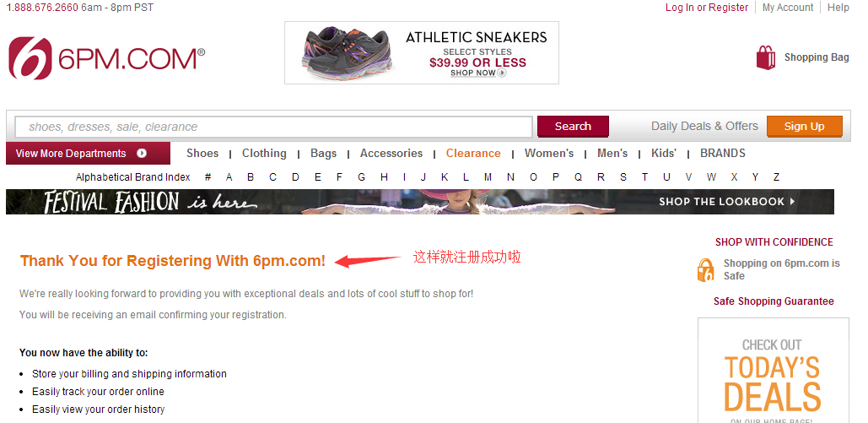Click the Today's Deals promo box

pos(774,371)
